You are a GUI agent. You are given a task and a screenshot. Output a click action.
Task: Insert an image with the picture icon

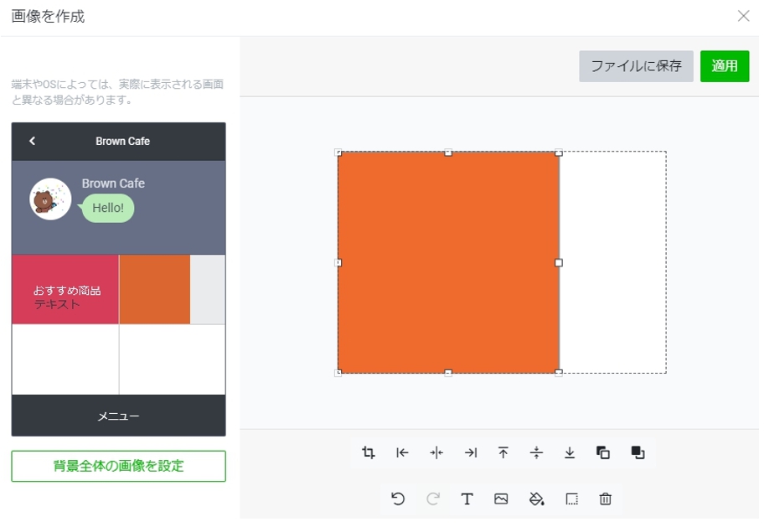[x=501, y=499]
